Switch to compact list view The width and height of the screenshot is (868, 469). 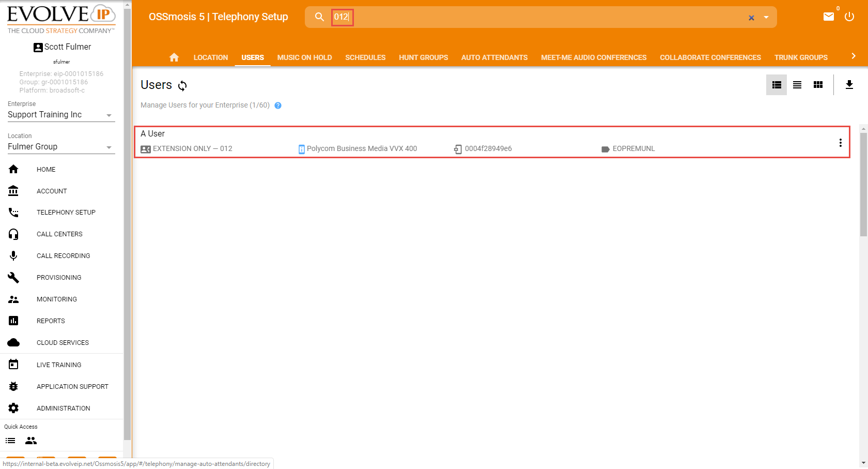coord(797,85)
